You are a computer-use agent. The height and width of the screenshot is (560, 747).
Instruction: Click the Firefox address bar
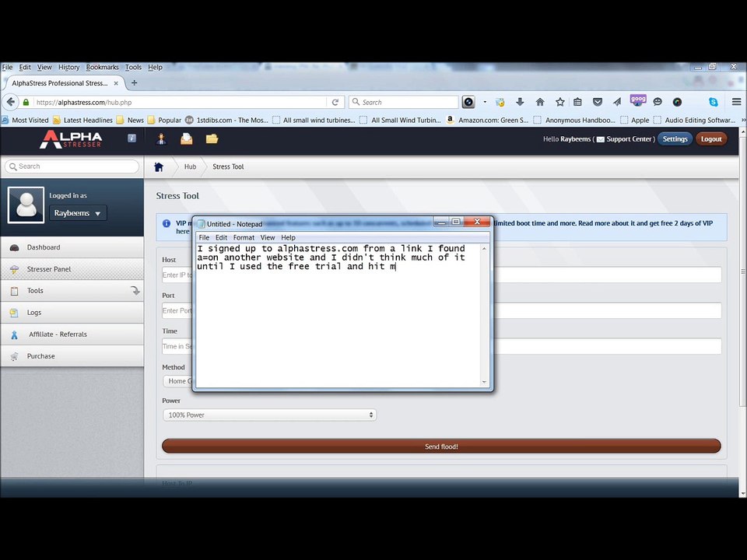tap(181, 102)
